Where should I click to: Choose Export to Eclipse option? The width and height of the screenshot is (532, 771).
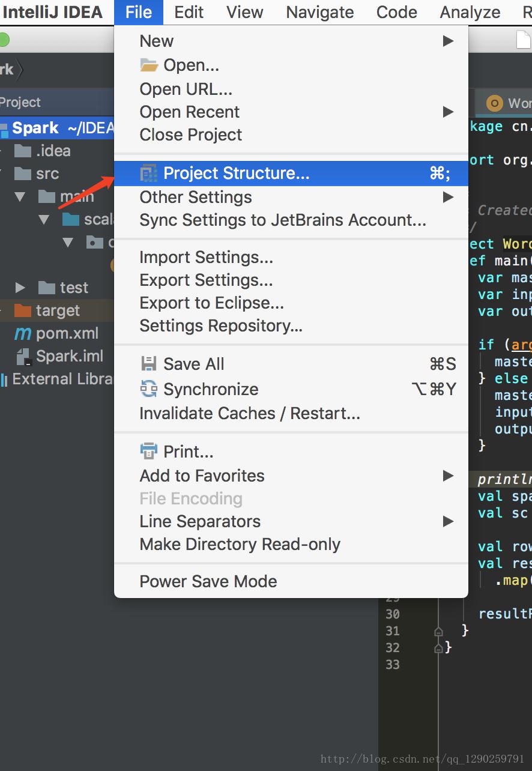coord(211,303)
